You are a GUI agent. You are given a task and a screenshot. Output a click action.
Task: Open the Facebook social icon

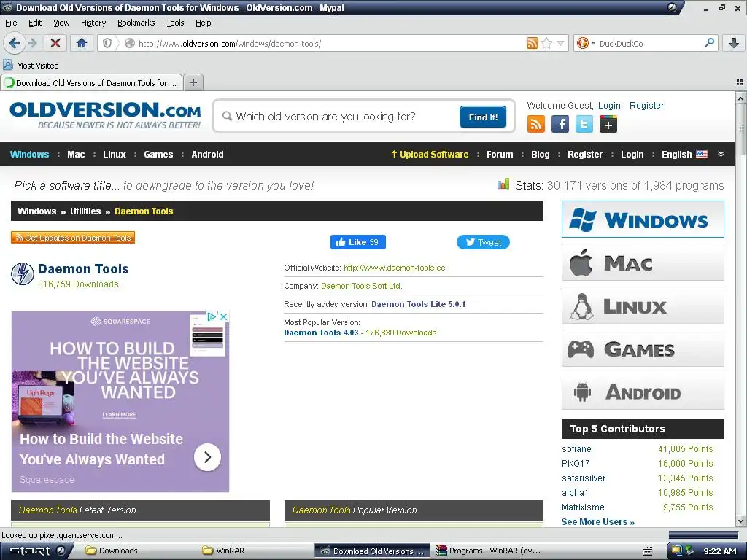[560, 124]
